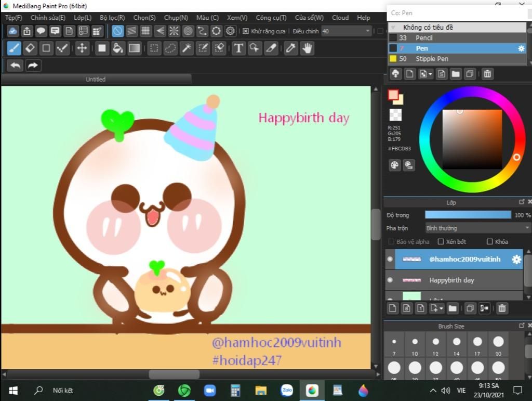Click the cloud save icon

13,31
